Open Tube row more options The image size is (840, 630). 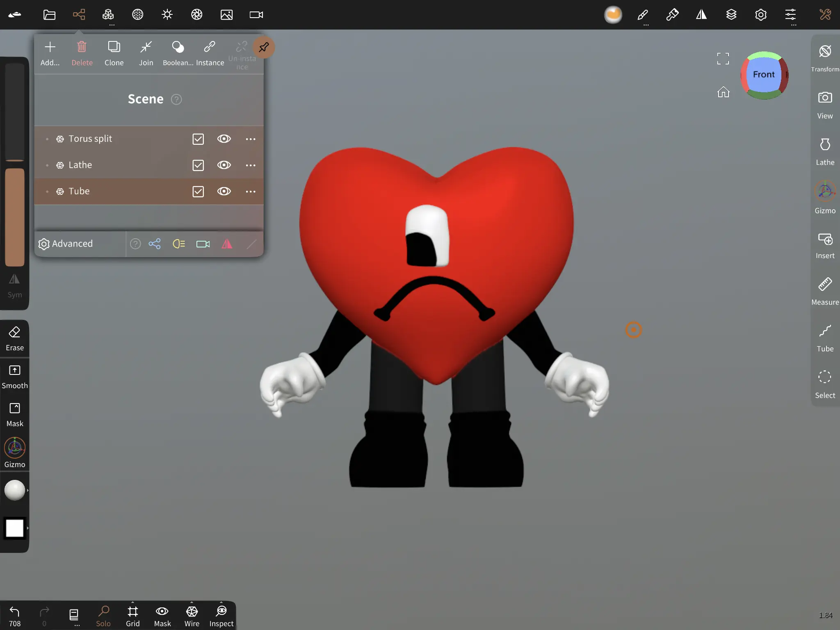point(251,192)
